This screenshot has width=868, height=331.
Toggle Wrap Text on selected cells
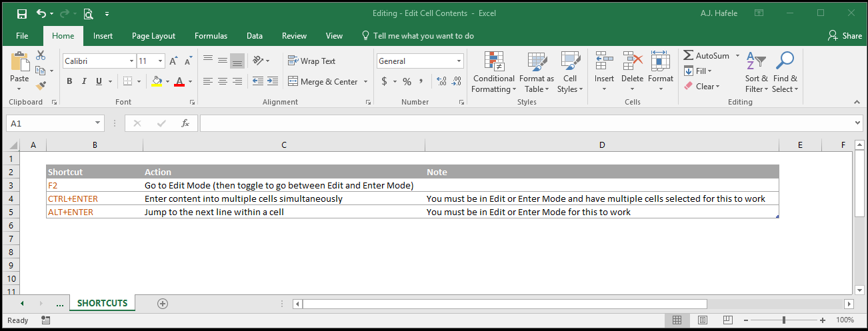click(x=311, y=61)
